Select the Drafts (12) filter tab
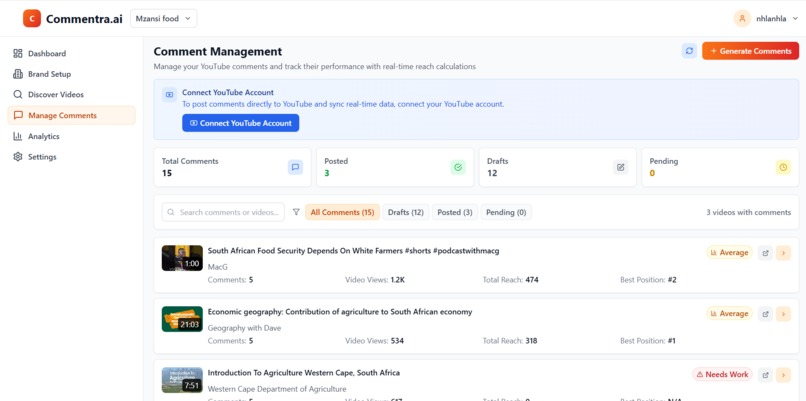This screenshot has width=806, height=401. click(406, 212)
